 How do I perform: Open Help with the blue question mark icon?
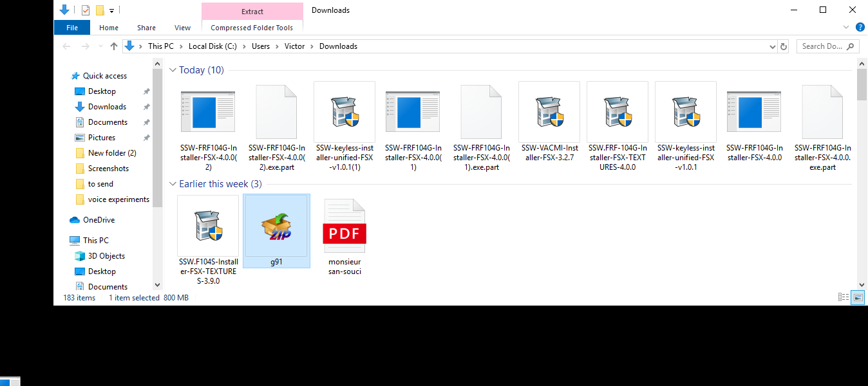pos(860,27)
